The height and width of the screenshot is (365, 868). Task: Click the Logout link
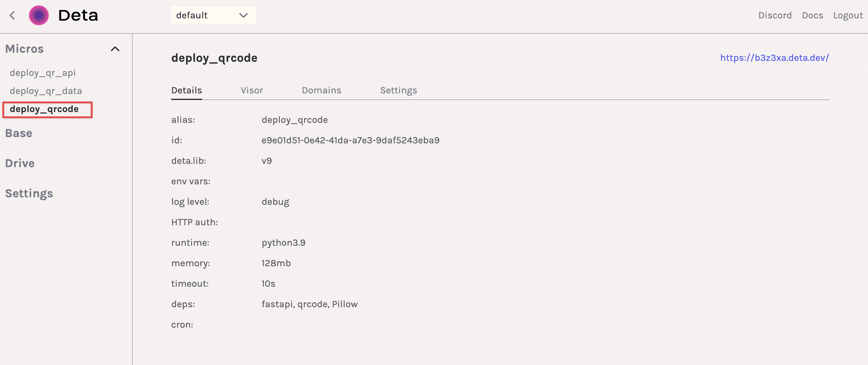(x=848, y=16)
